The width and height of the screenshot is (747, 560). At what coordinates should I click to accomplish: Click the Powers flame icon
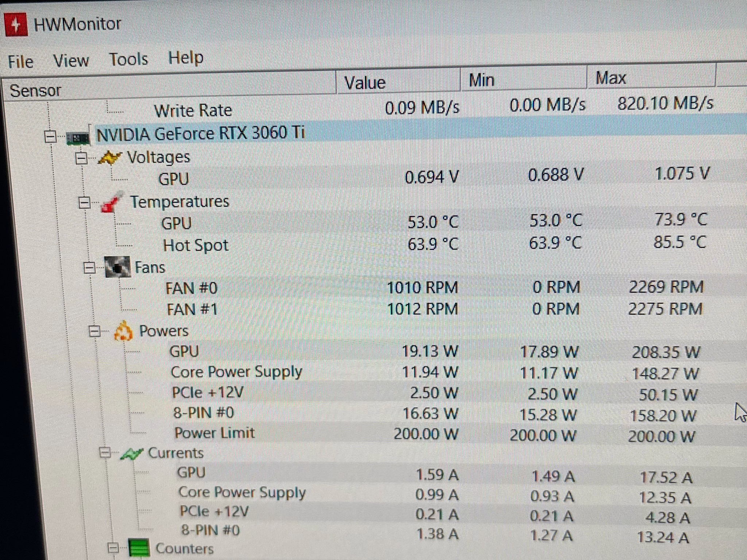pos(123,331)
